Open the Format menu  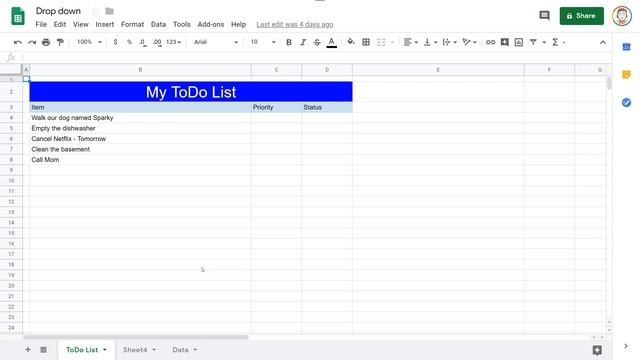click(132, 24)
